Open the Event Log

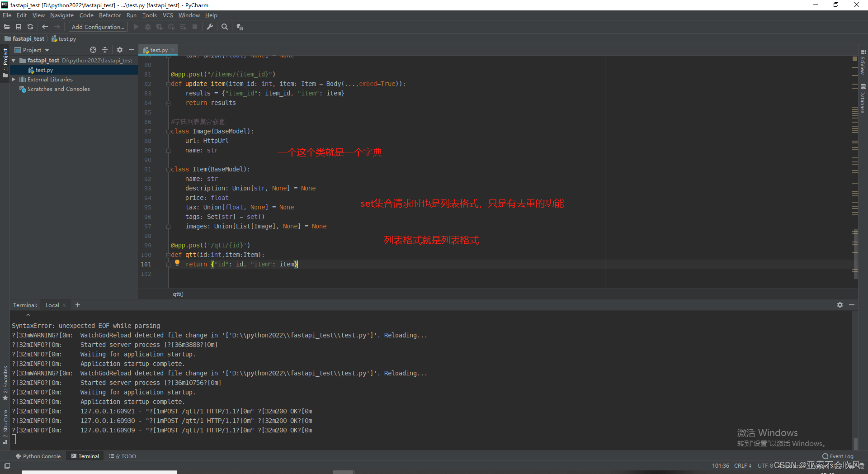[838, 456]
